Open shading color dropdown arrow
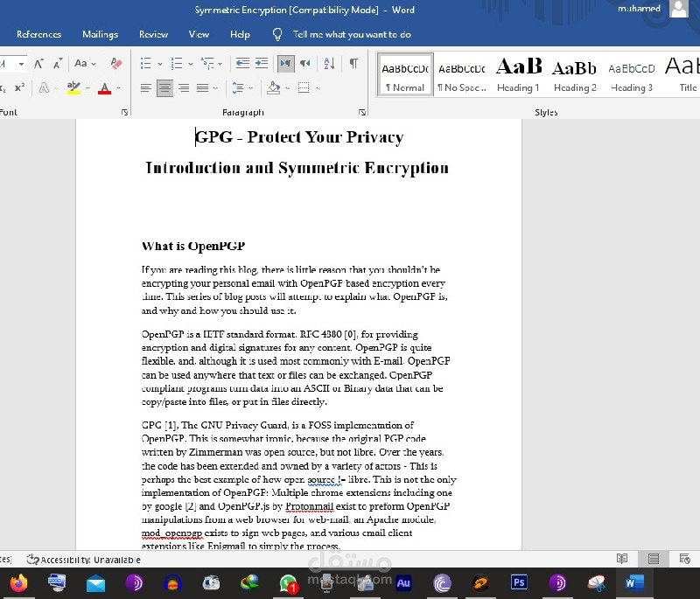The image size is (700, 599). pos(287,88)
